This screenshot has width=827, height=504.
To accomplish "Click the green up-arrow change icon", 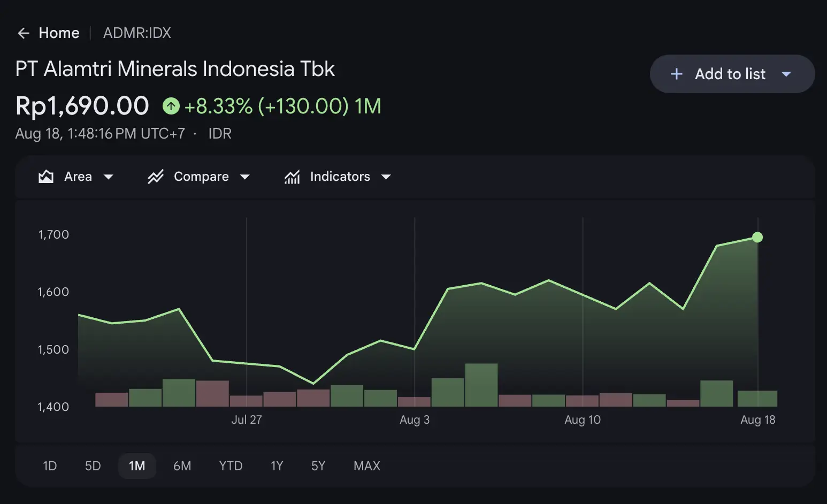I will coord(171,106).
